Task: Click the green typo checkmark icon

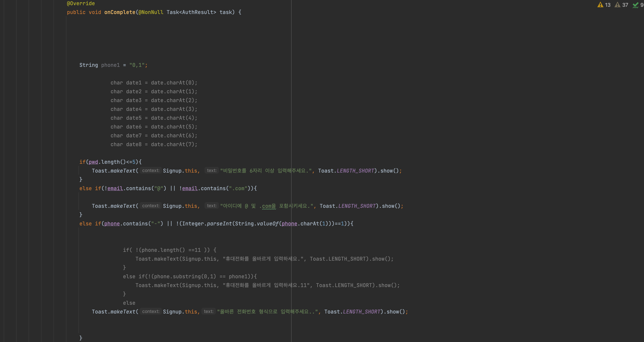Action: pyautogui.click(x=635, y=5)
